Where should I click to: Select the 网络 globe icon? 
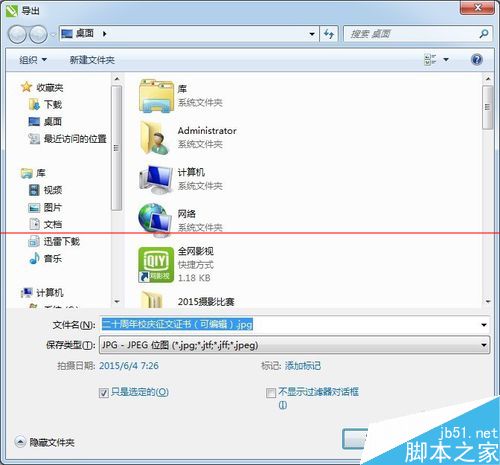(x=155, y=220)
